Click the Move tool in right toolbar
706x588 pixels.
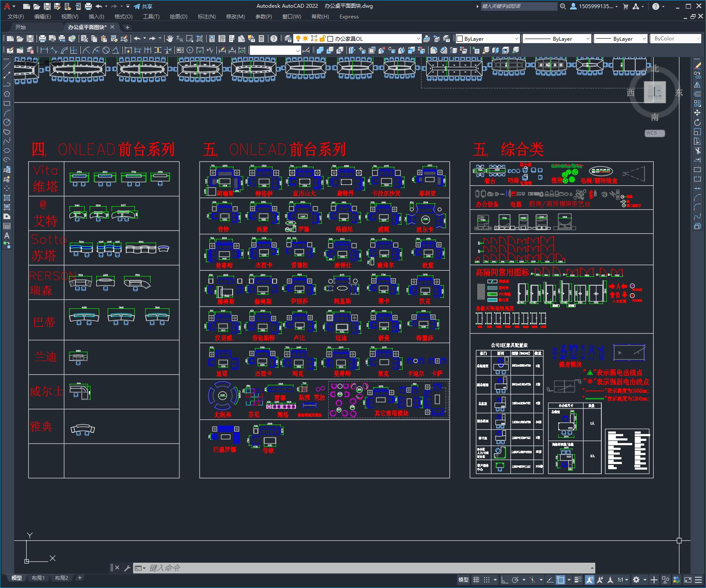coord(697,113)
